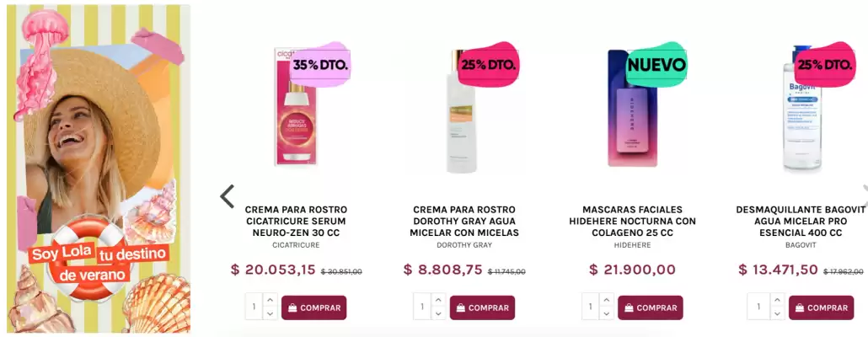This screenshot has height=337, width=868.
Task: Click Comprar for Bagovit Agua Micelar
Action: [x=822, y=308]
